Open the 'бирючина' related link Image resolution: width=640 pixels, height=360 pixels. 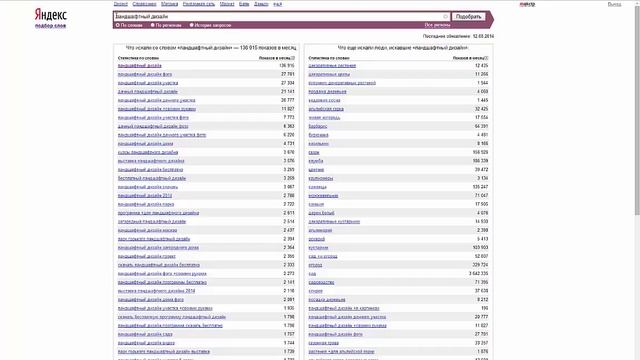coord(318,135)
